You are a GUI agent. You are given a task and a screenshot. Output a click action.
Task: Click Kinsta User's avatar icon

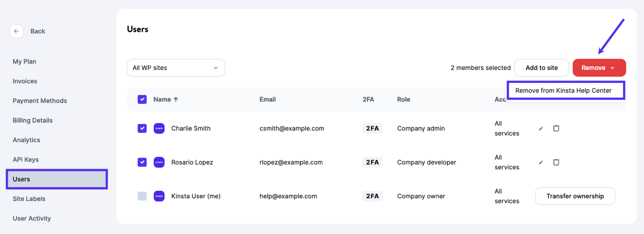(159, 196)
